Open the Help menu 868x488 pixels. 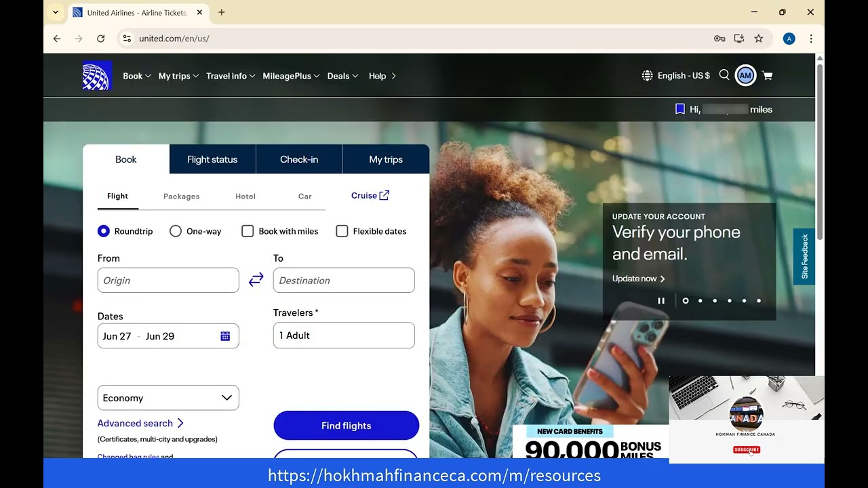pyautogui.click(x=382, y=76)
